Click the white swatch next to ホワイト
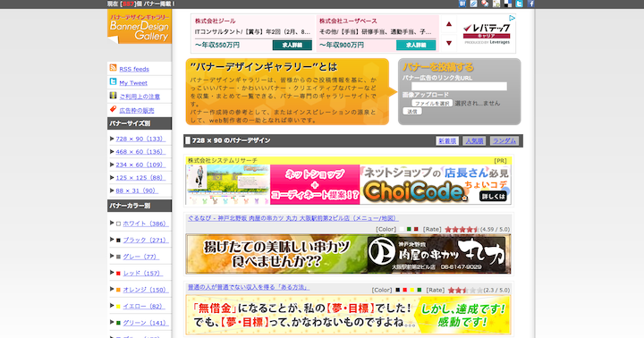This screenshot has height=338, width=644. (x=118, y=224)
